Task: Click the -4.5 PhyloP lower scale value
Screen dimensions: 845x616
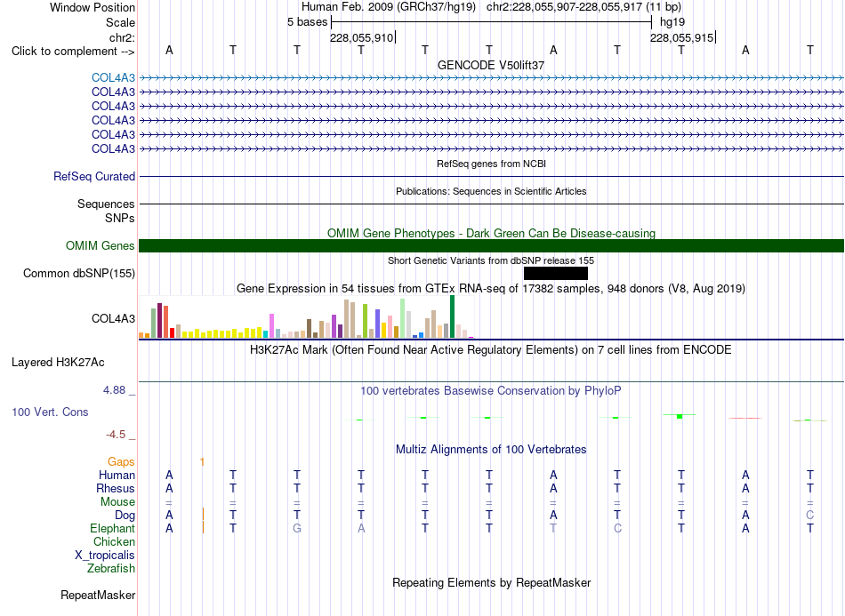Action: [x=116, y=434]
